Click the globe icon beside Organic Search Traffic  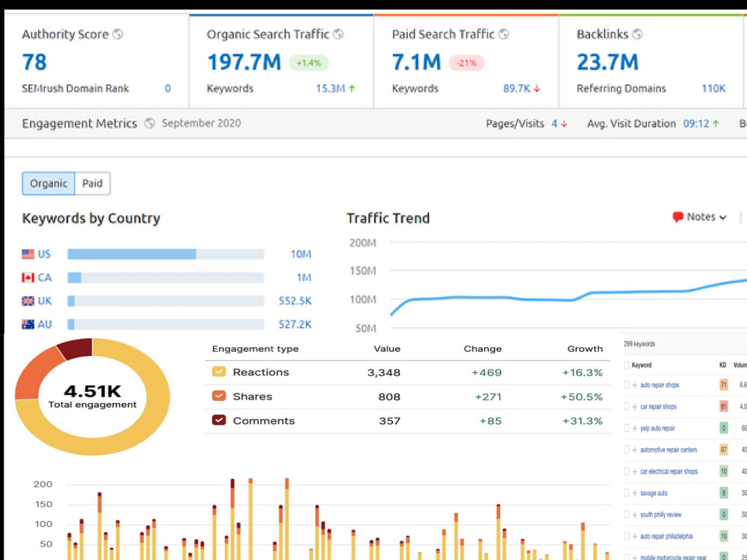[338, 34]
